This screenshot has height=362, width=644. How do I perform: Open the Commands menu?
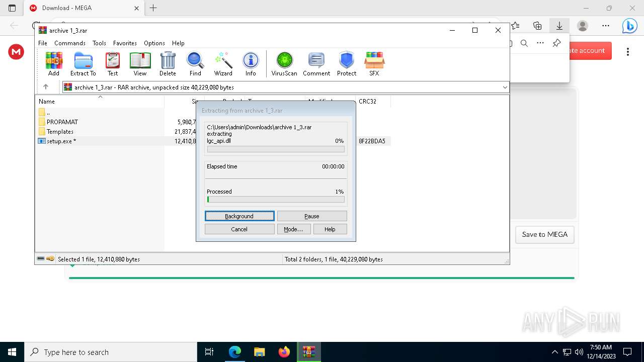tap(70, 43)
